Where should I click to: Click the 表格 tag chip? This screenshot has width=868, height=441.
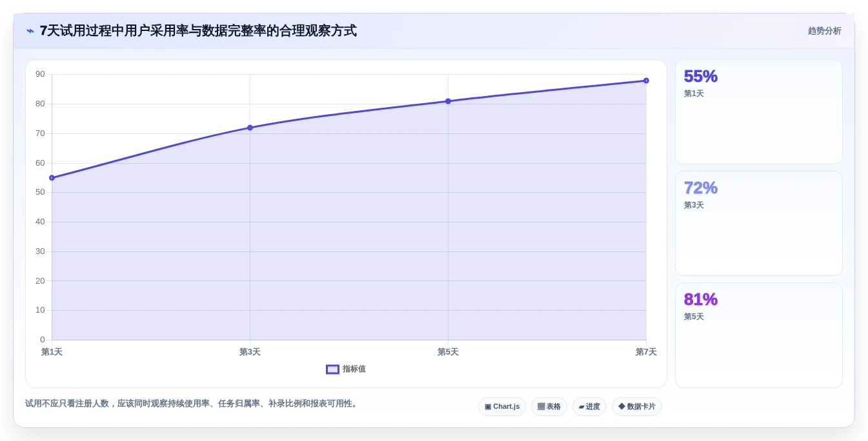coord(549,407)
